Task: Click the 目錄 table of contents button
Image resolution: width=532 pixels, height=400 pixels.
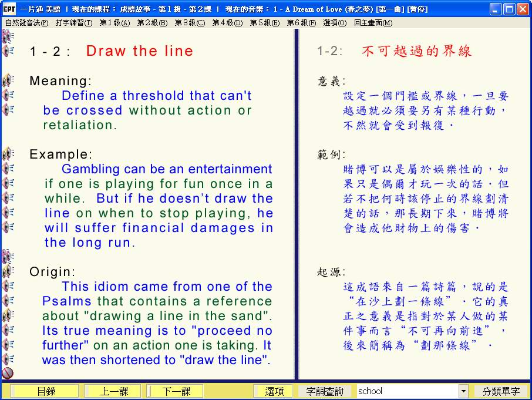Action: pos(46,391)
